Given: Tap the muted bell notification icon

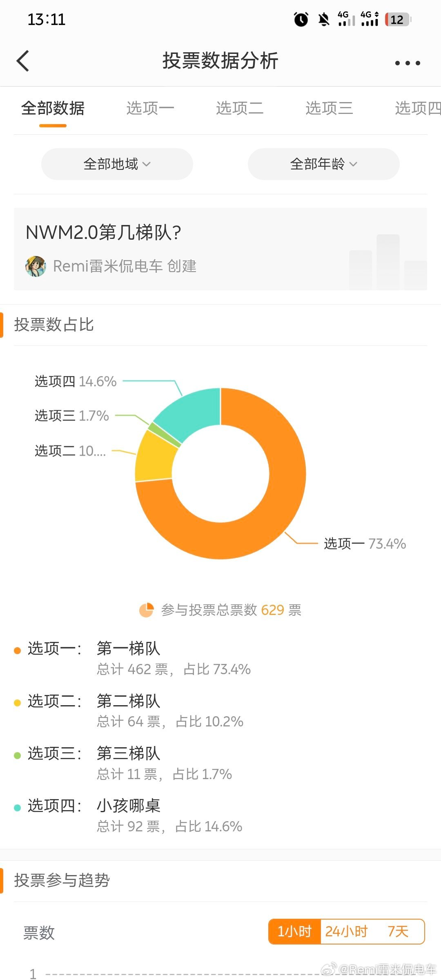Looking at the screenshot, I should (324, 19).
